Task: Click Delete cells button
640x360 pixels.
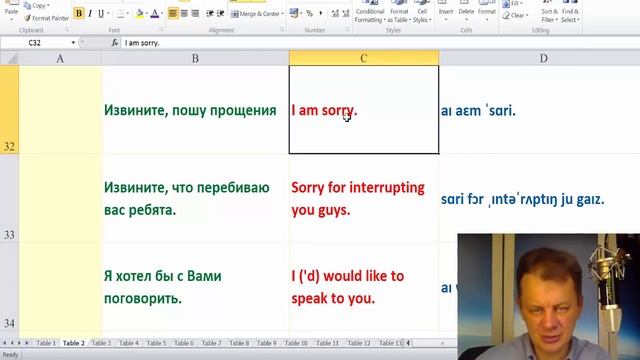Action: (466, 12)
